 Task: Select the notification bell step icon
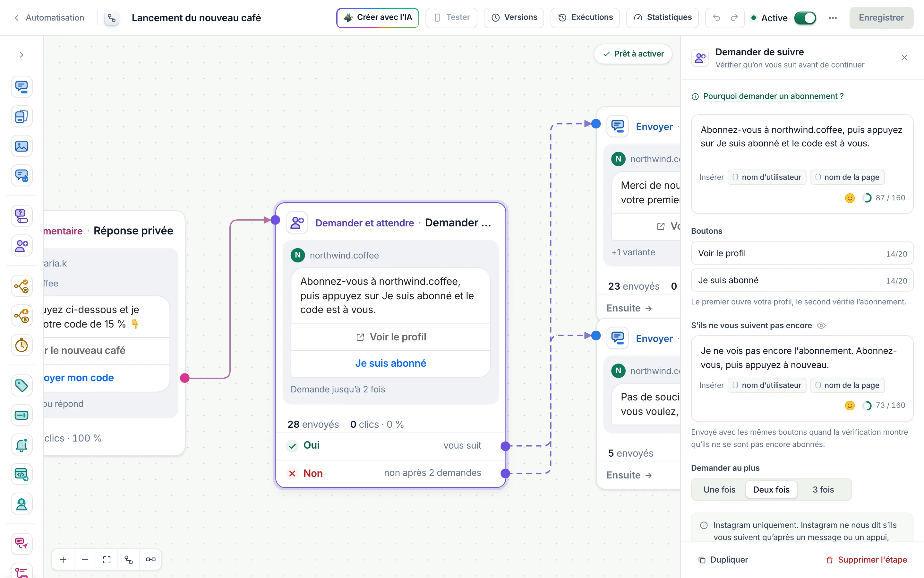[x=21, y=445]
